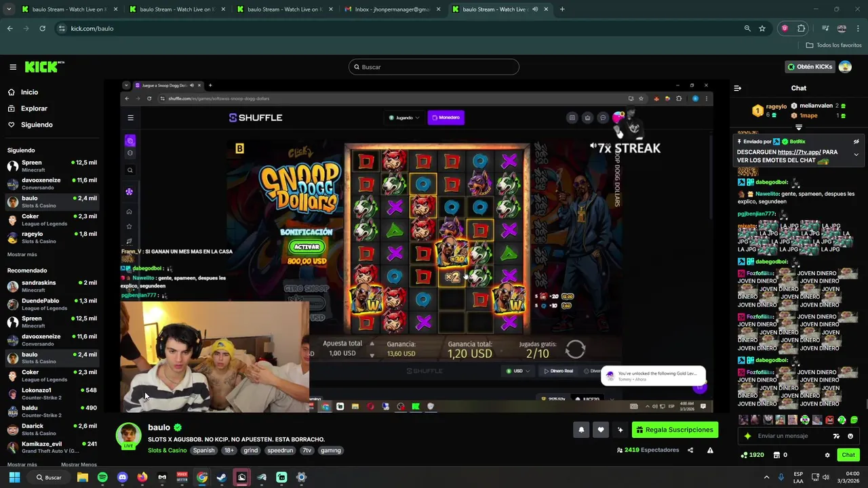Open Chrome three-dot menu
This screenshot has width=868, height=488.
point(858,28)
